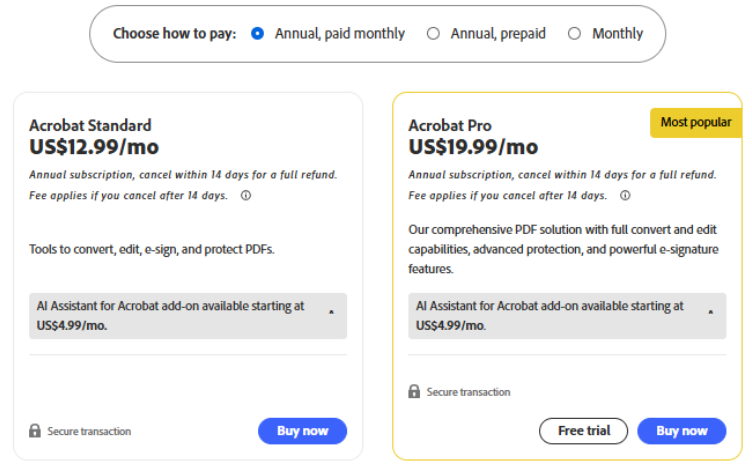Open the info icon under Acrobat Pro
This screenshot has height=470, width=752.
tap(625, 196)
